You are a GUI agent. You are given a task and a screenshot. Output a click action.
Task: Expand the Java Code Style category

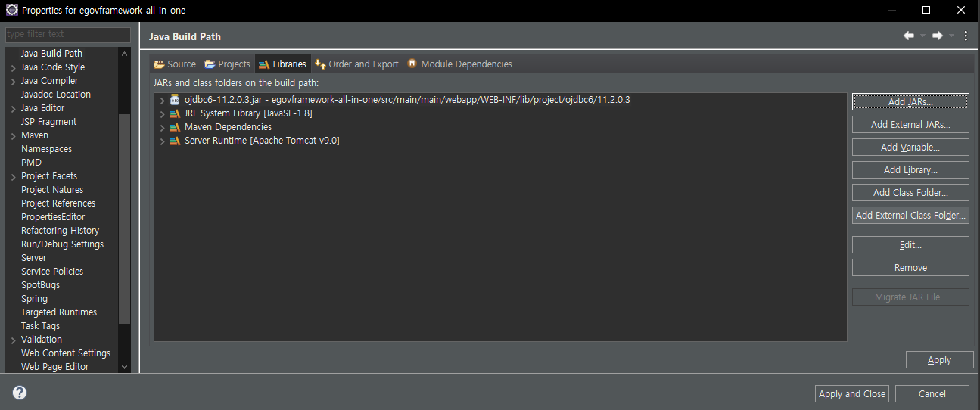pos(14,67)
